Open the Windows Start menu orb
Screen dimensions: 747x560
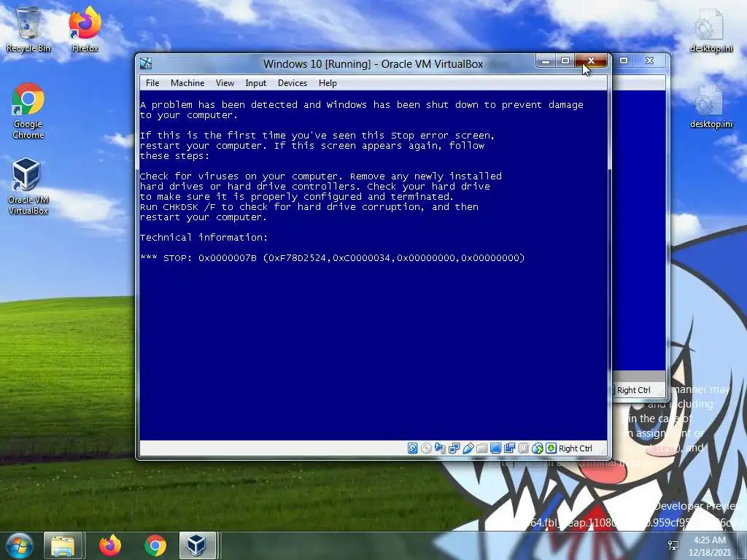tap(20, 545)
